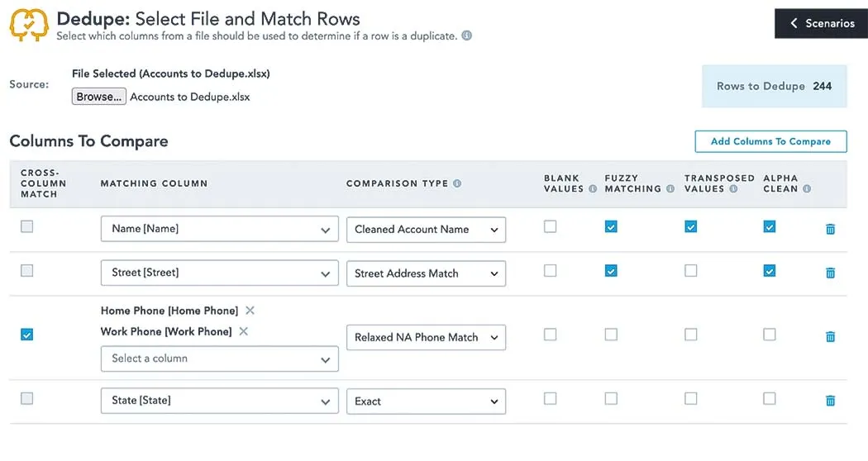Open Relaxed NA Phone Match comparison dropdown
The height and width of the screenshot is (461, 868).
pos(426,338)
